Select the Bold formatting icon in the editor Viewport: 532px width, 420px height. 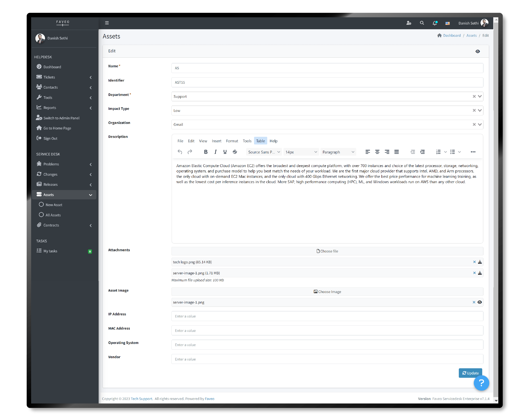pyautogui.click(x=206, y=152)
